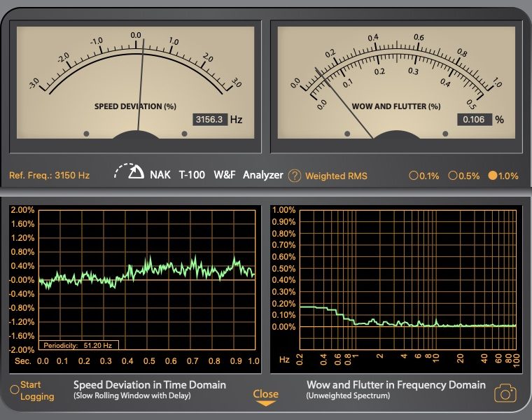
Task: Select the 1.0% range radio button
Action: pyautogui.click(x=492, y=176)
